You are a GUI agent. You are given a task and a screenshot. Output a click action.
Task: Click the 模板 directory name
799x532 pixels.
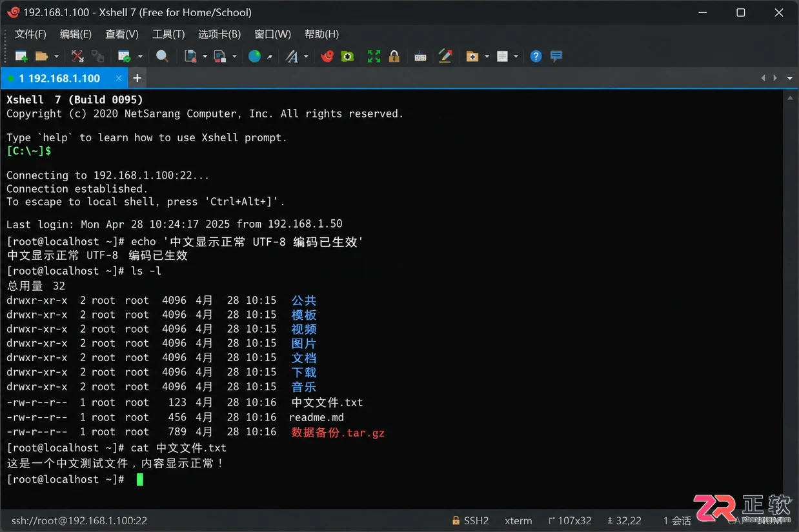(x=304, y=315)
